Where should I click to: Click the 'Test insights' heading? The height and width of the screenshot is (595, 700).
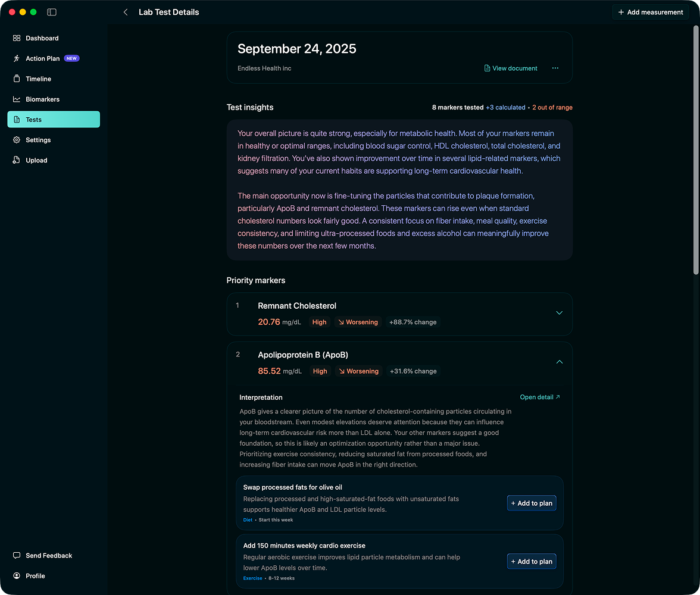pyautogui.click(x=250, y=107)
